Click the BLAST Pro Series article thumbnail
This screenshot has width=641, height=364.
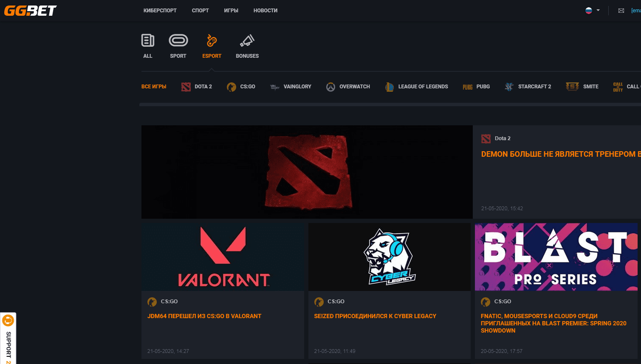(x=556, y=257)
